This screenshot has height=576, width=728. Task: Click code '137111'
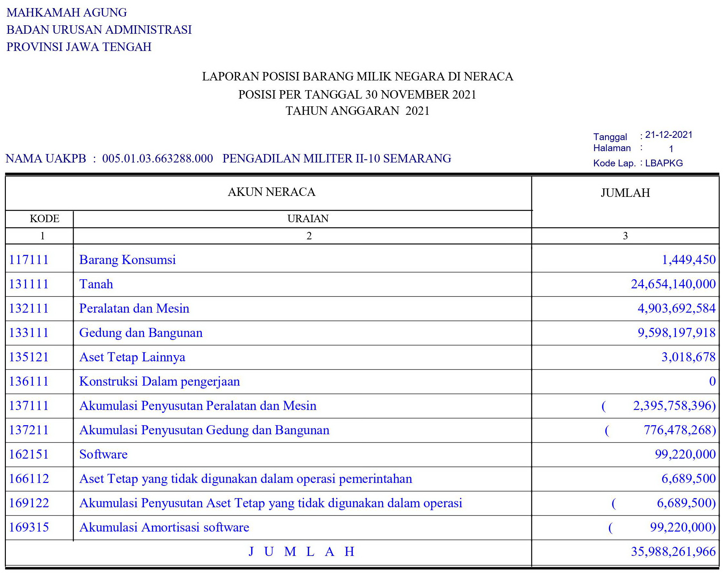(29, 405)
